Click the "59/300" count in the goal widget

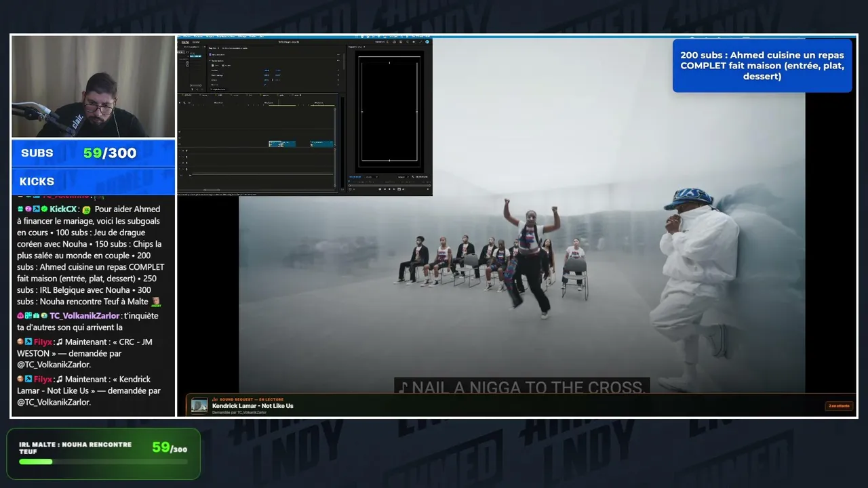click(170, 447)
